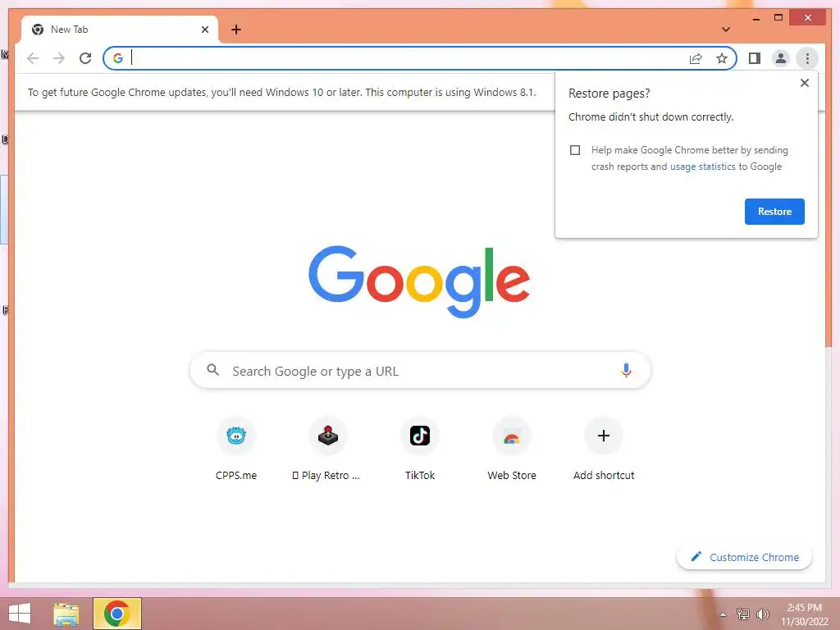
Task: Open Chrome's three-dot menu
Action: point(807,58)
